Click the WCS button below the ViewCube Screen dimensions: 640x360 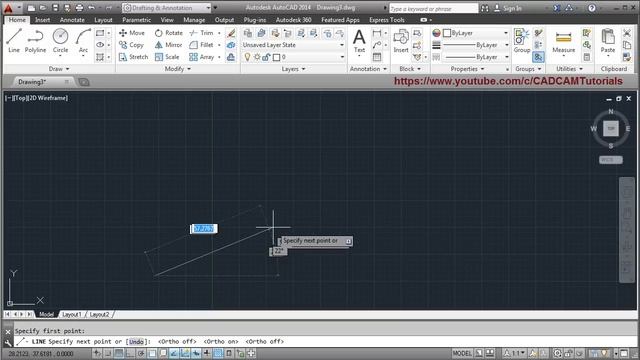coord(611,160)
